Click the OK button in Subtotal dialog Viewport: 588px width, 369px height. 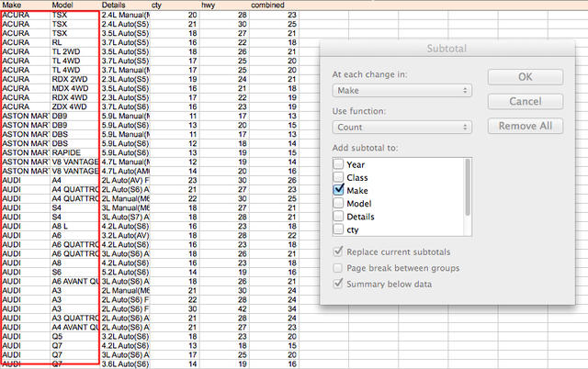tap(525, 77)
